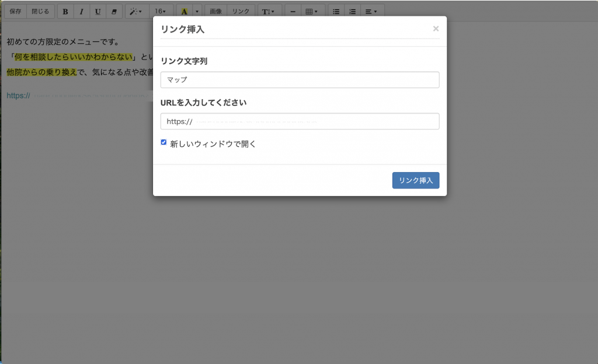
Task: Apply underline formatting
Action: click(x=98, y=11)
